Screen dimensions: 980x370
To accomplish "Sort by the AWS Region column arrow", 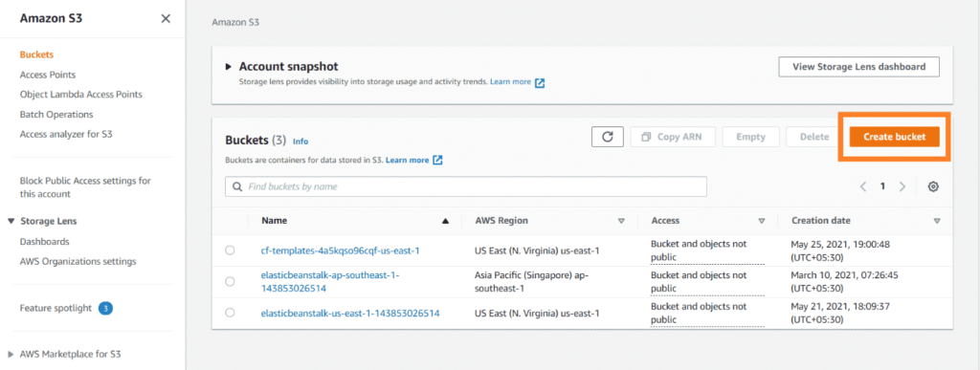I will [x=621, y=221].
